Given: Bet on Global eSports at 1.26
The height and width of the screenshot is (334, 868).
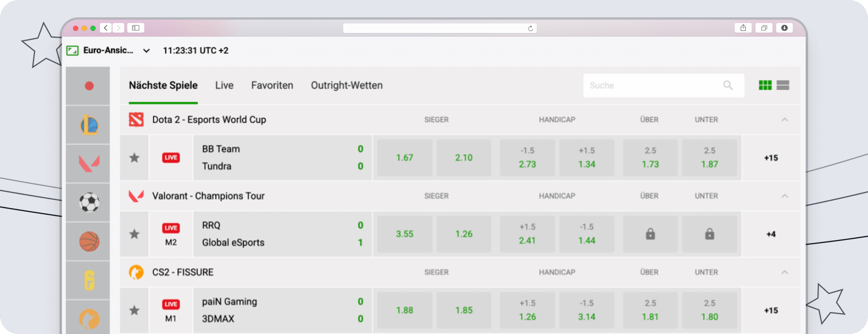Looking at the screenshot, I should (464, 234).
